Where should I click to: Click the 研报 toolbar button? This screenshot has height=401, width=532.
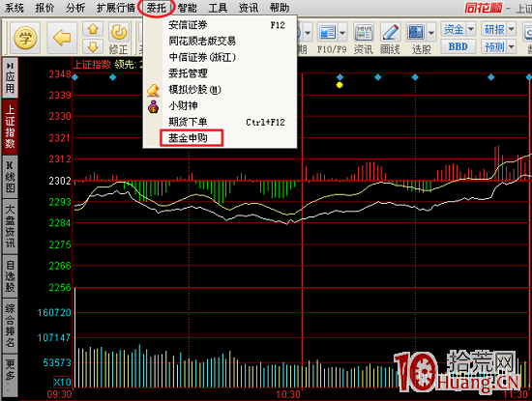tap(494, 29)
